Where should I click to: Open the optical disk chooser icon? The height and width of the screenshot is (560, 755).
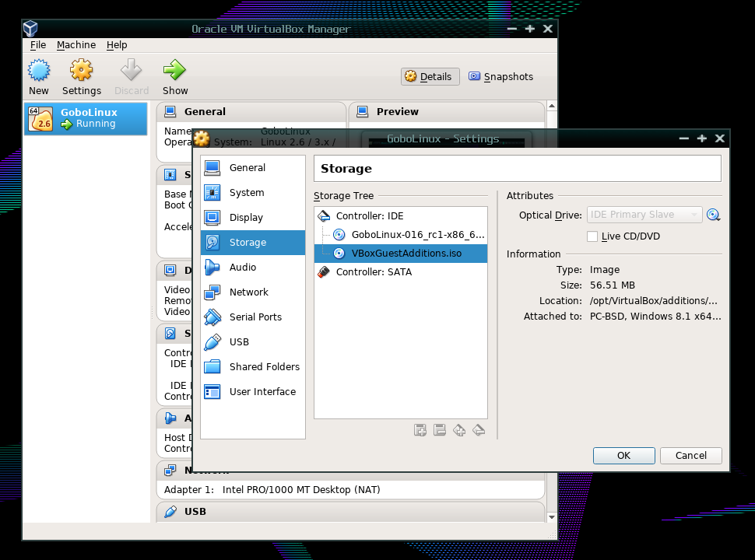click(x=714, y=215)
